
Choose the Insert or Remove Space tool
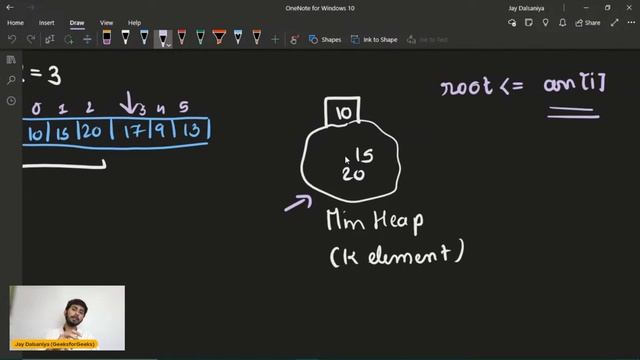(x=87, y=40)
